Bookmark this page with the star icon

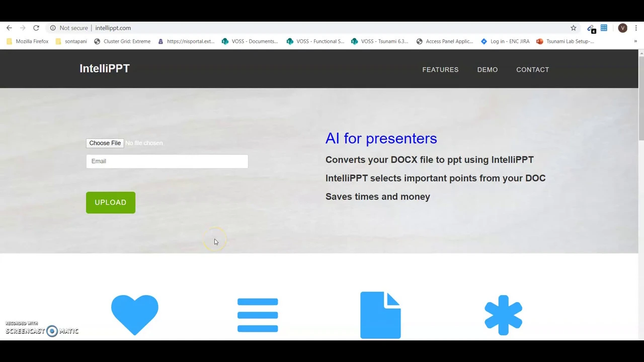574,28
